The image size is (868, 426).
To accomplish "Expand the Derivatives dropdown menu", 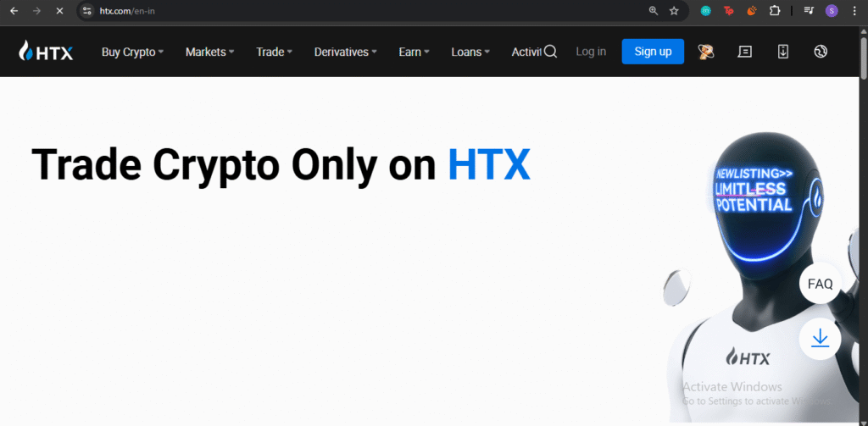I will pos(346,52).
